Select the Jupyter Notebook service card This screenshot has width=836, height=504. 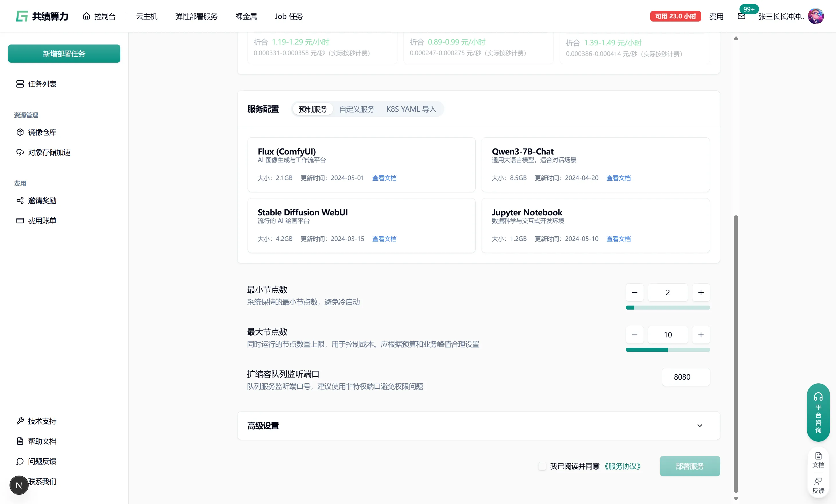595,225
